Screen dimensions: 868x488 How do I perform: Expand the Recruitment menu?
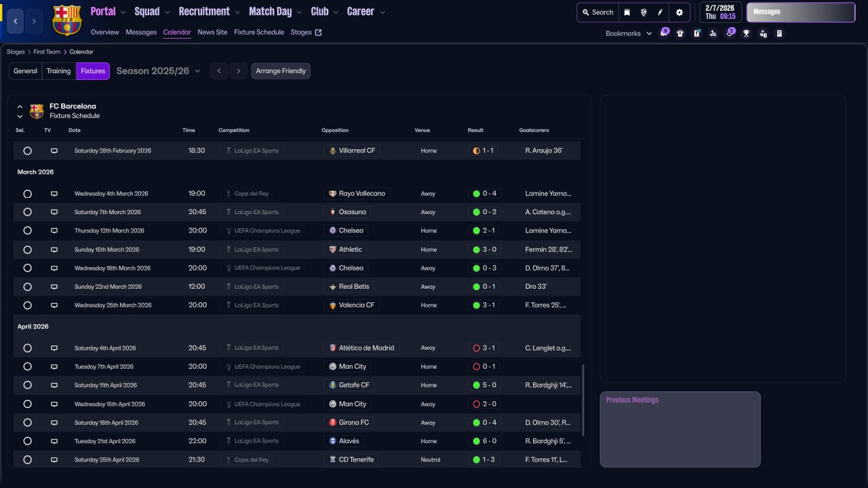click(209, 12)
